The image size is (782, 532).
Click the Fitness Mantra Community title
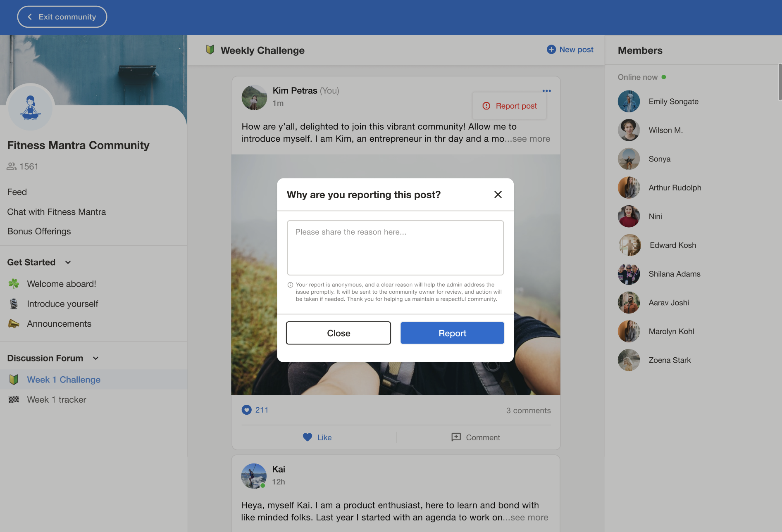(x=78, y=145)
